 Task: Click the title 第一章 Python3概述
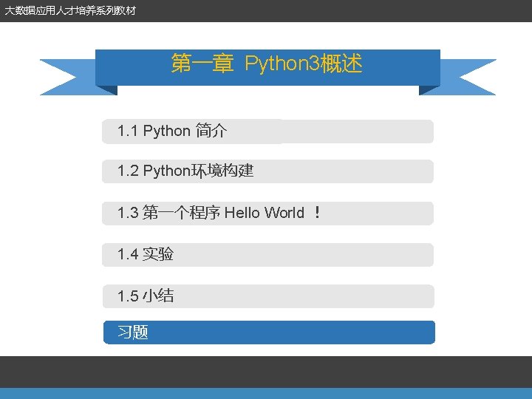pos(267,63)
